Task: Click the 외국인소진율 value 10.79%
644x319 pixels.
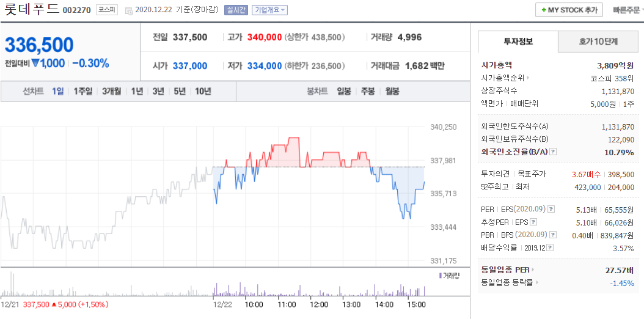Action: (x=620, y=152)
